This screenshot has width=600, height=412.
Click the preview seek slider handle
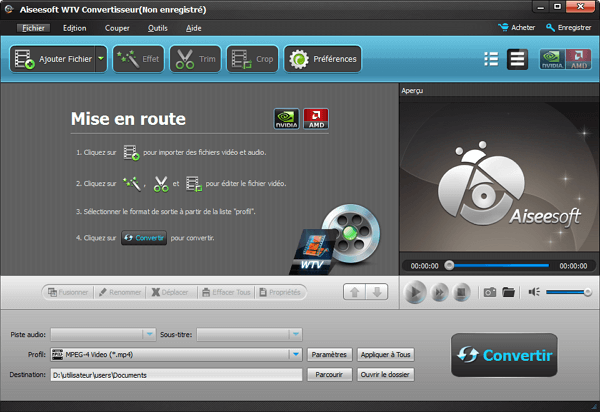click(x=449, y=265)
